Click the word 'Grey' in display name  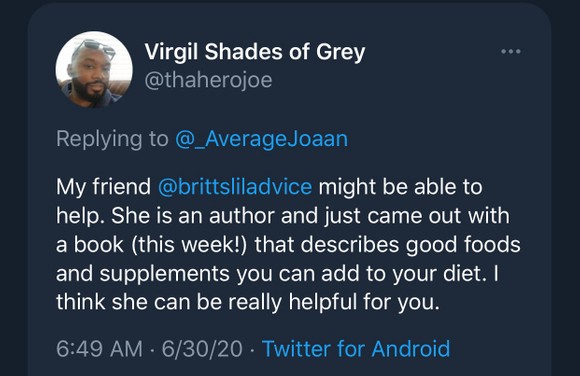(340, 52)
